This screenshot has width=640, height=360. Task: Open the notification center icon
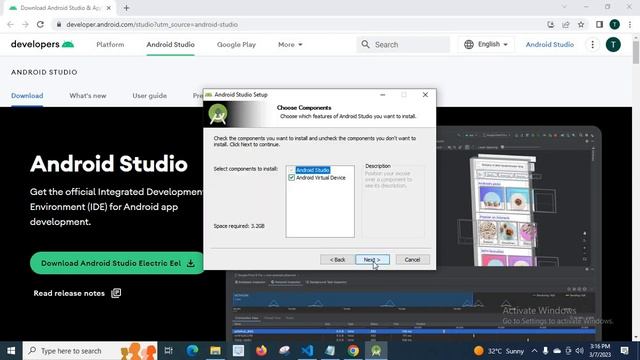point(624,351)
